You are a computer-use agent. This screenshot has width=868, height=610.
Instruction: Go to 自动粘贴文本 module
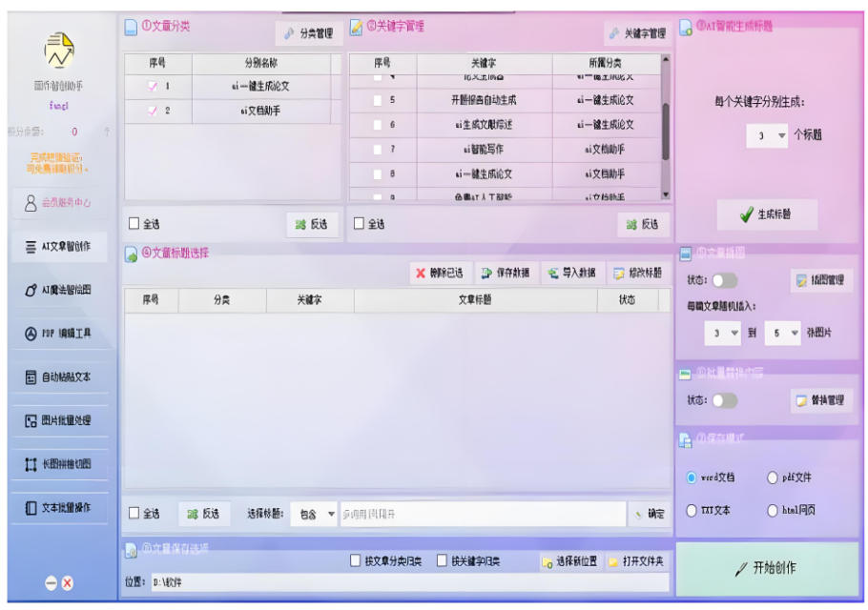point(59,377)
